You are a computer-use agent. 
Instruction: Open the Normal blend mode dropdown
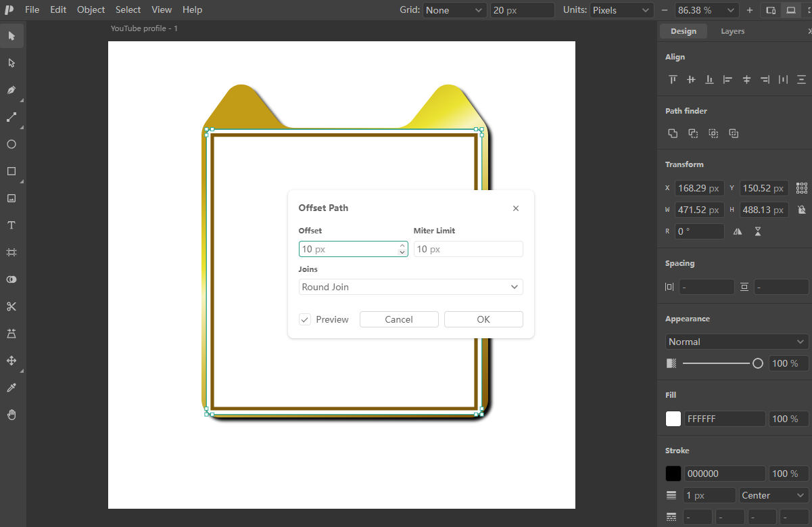(737, 342)
